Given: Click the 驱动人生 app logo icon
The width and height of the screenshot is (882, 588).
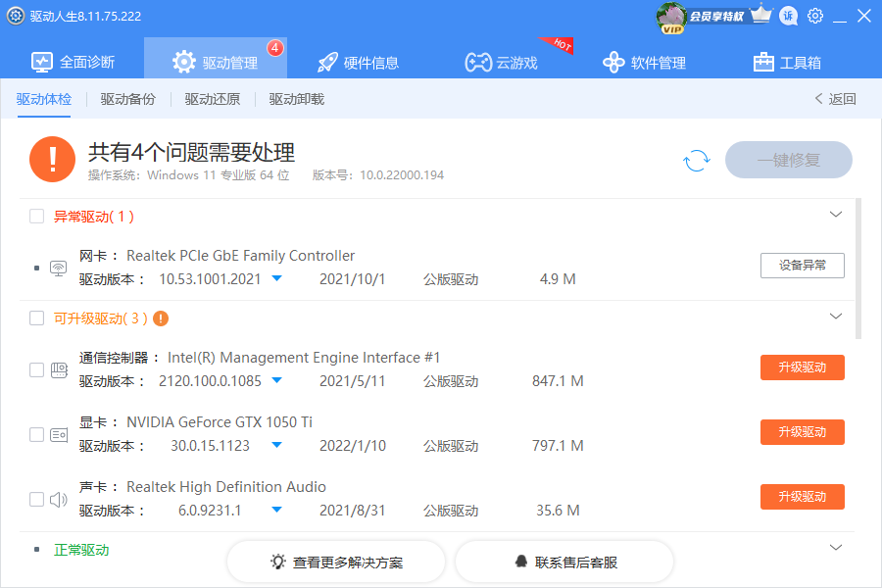Looking at the screenshot, I should point(15,16).
